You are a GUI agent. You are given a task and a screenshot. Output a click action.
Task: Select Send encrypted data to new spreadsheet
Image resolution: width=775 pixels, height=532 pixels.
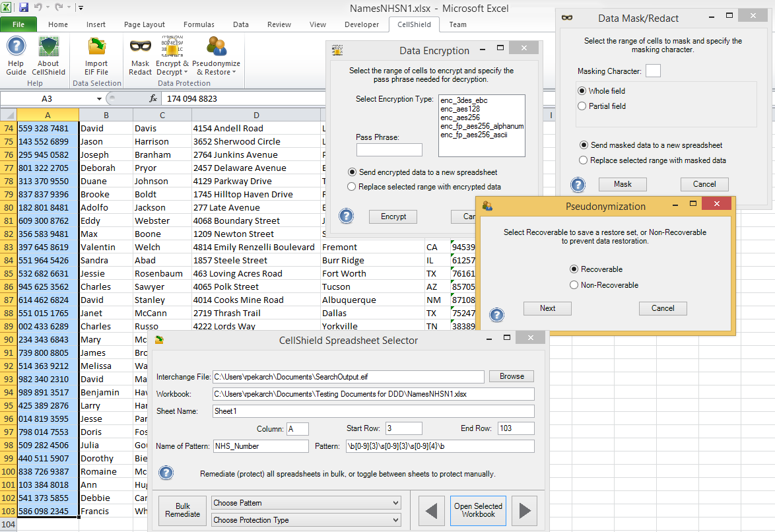tap(352, 172)
